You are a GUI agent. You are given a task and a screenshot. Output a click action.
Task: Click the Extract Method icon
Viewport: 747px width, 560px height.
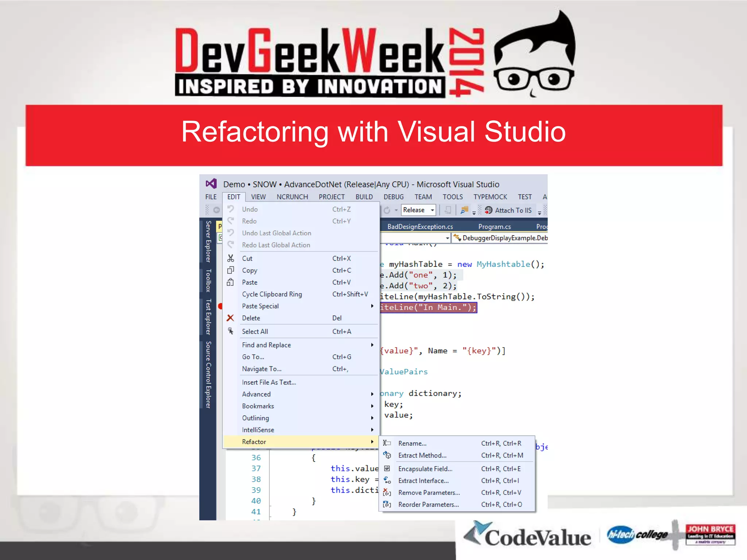tap(387, 455)
